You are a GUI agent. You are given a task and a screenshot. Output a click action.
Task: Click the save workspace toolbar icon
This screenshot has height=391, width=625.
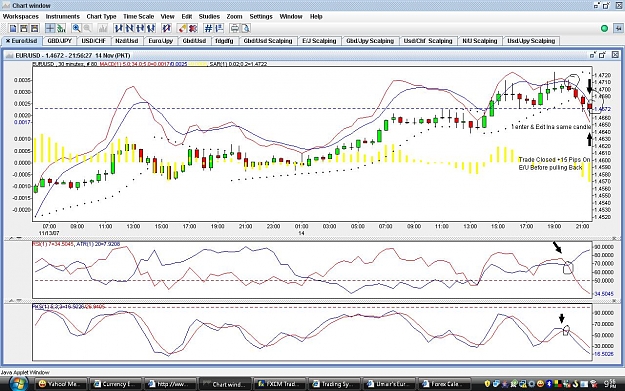point(35,28)
